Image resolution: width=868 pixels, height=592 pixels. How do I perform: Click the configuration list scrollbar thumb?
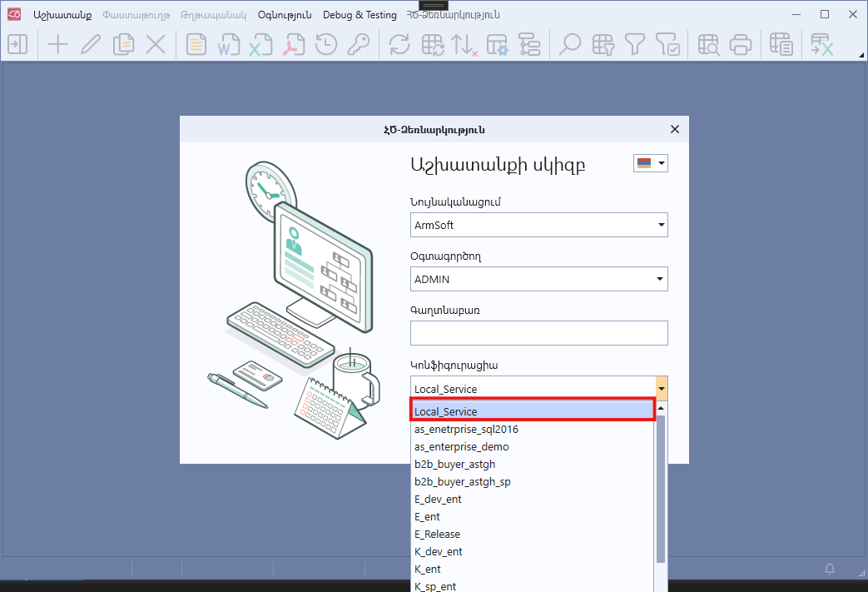point(661,489)
